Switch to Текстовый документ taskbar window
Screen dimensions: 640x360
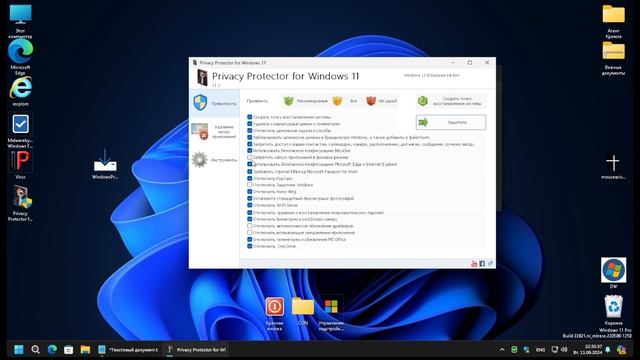point(128,350)
